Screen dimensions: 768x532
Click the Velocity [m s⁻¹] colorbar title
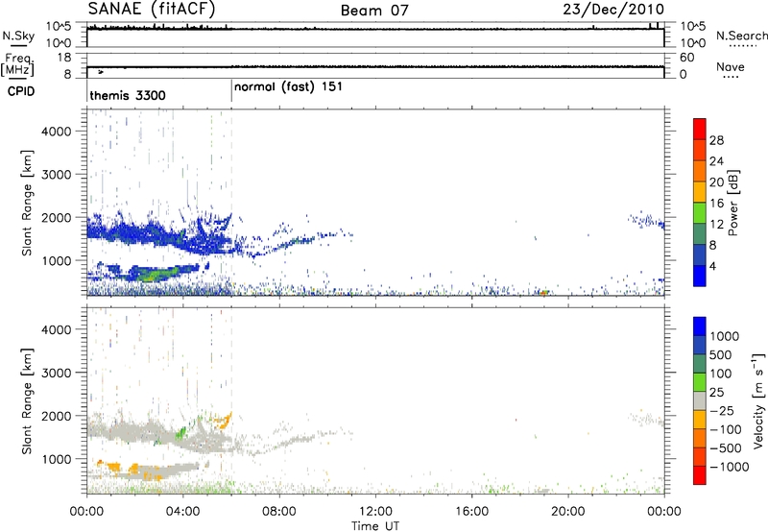(x=758, y=400)
